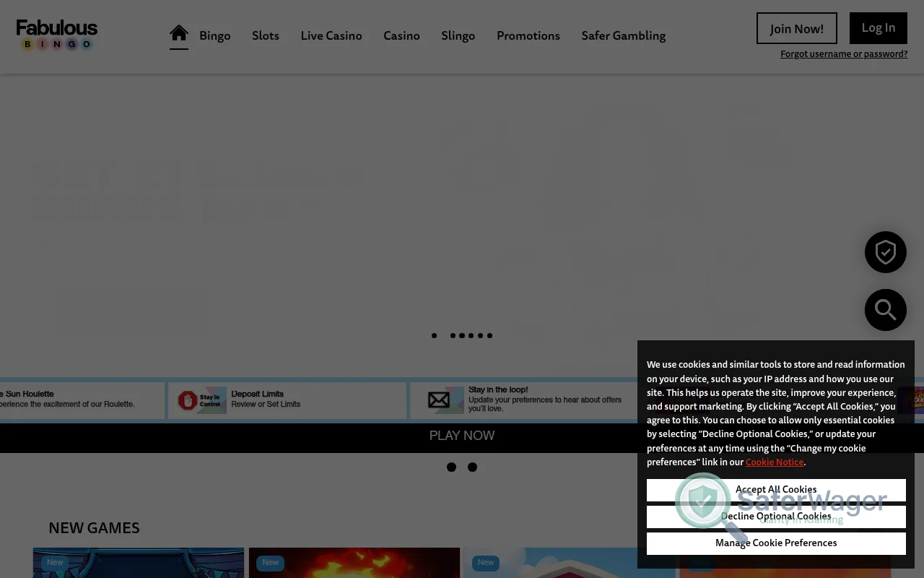Go to the Promotions section

click(x=528, y=35)
